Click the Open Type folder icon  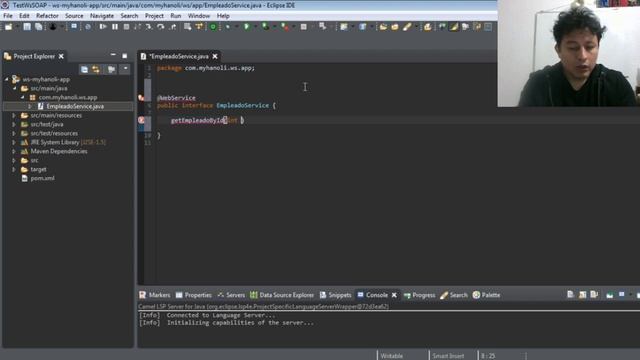[x=383, y=27]
